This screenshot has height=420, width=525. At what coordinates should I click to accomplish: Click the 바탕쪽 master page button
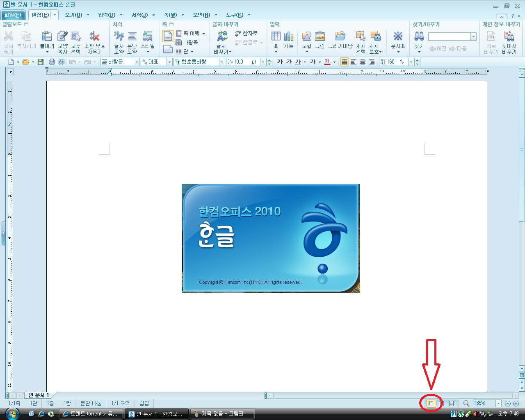tap(187, 42)
